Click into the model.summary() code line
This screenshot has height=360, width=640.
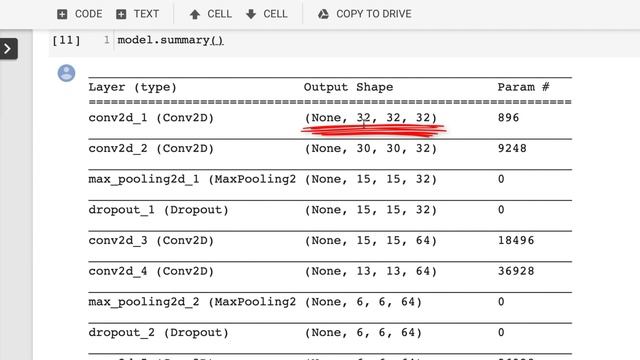pyautogui.click(x=170, y=40)
